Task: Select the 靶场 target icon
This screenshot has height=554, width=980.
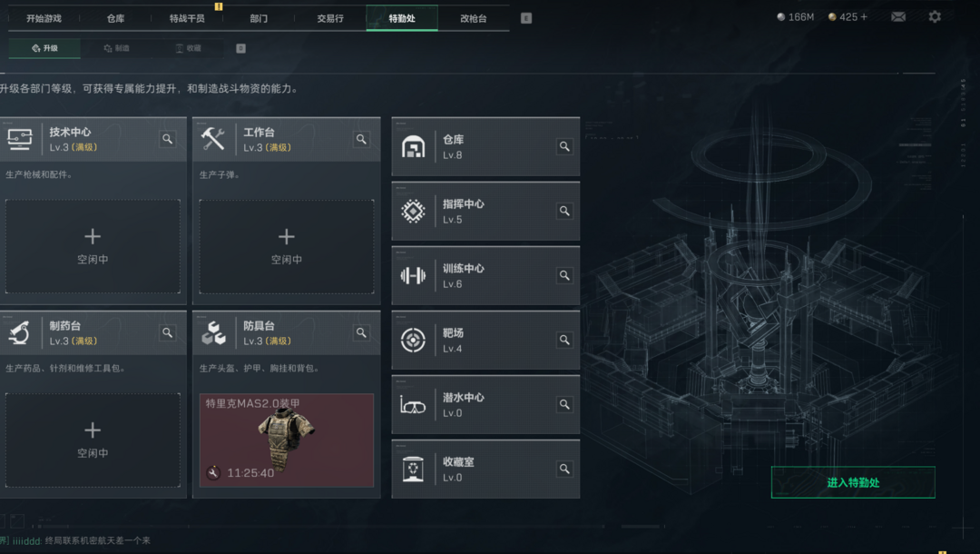Action: pyautogui.click(x=413, y=341)
